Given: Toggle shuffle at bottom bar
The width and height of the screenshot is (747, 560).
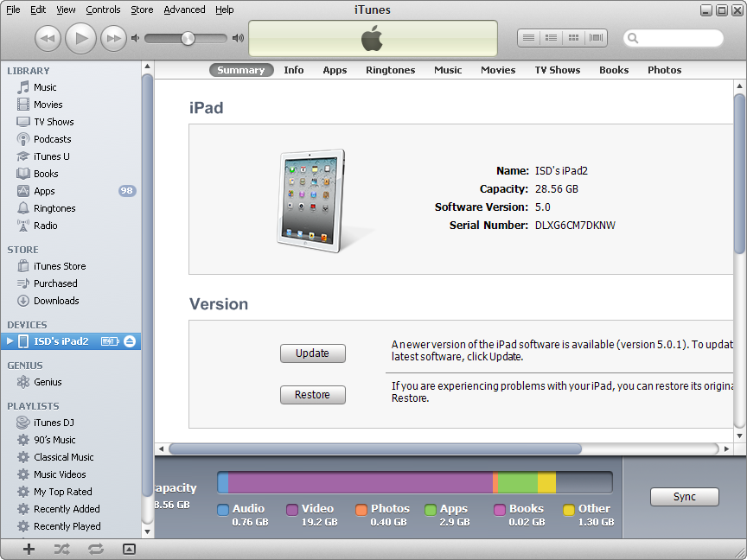Looking at the screenshot, I should (62, 549).
